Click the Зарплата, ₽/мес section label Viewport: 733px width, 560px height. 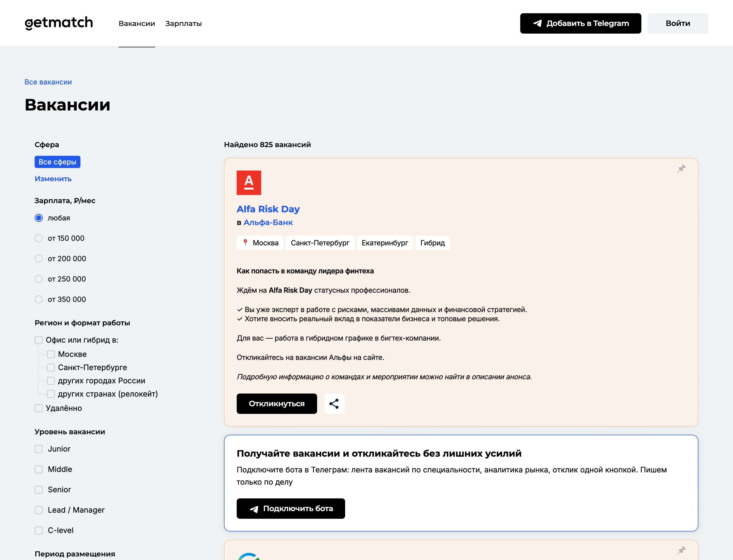tap(65, 201)
